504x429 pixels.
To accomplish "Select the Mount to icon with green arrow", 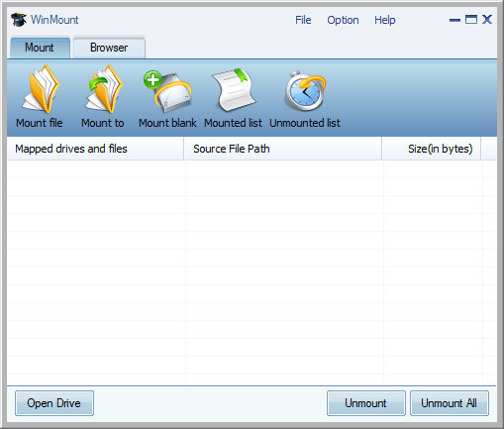I will point(104,89).
